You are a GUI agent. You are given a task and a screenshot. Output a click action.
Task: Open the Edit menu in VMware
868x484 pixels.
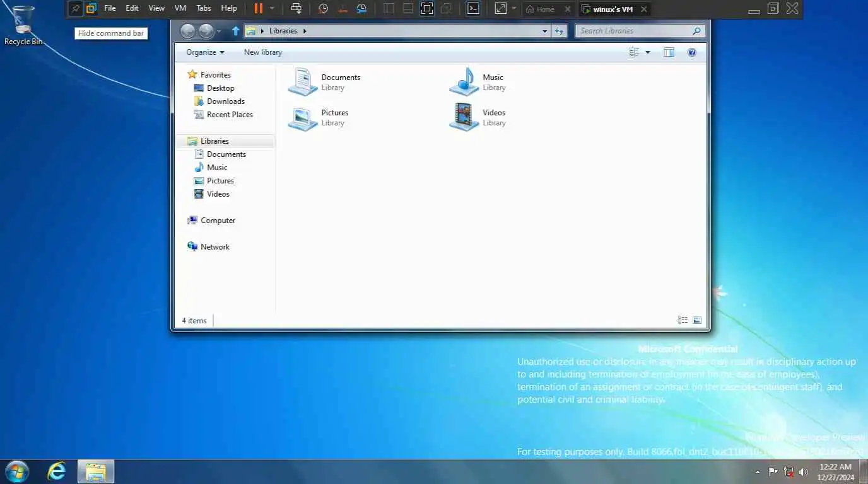[132, 9]
